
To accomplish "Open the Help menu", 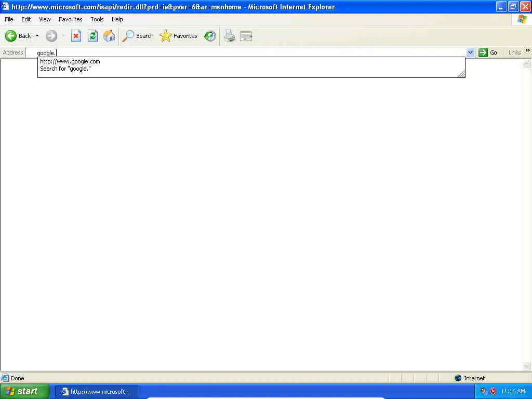I will click(117, 19).
